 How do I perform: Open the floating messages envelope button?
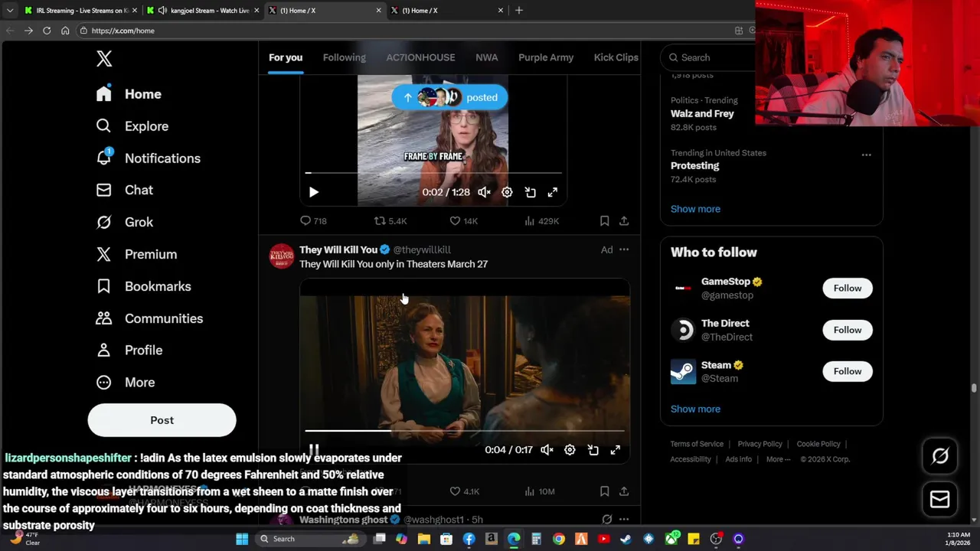[940, 500]
